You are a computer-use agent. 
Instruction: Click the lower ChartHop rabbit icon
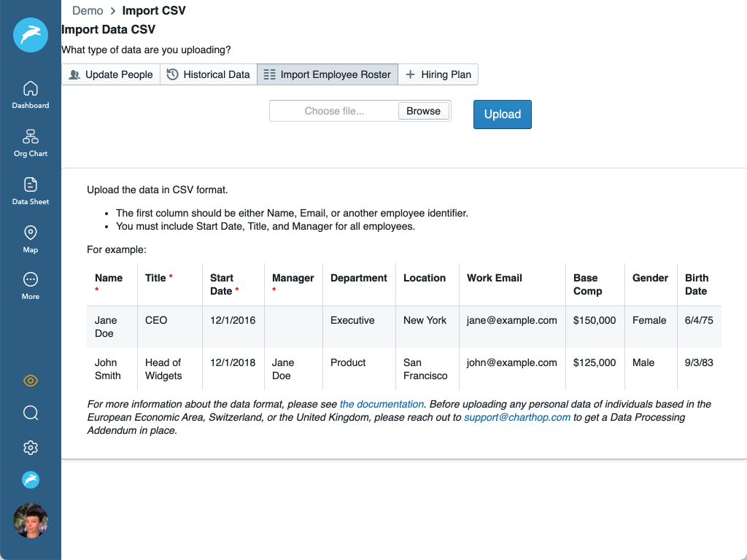pyautogui.click(x=30, y=480)
